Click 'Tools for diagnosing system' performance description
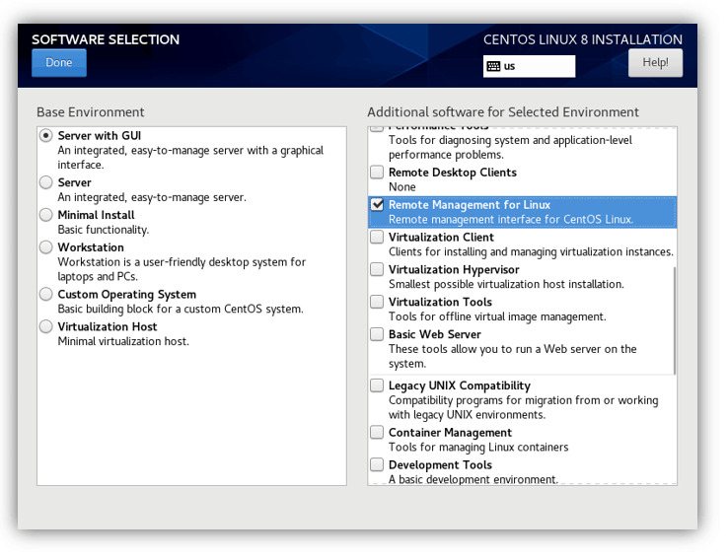Screen dimensions: 728x560 pos(510,147)
